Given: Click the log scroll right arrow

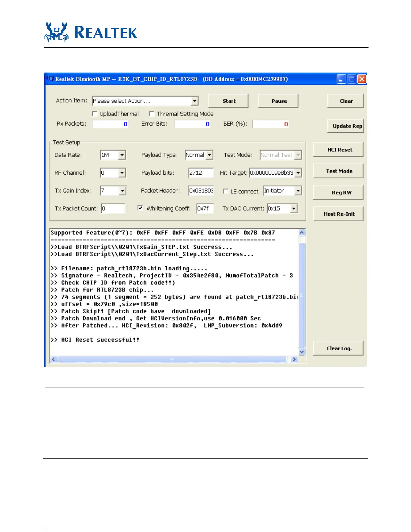Looking at the screenshot, I should tap(294, 359).
